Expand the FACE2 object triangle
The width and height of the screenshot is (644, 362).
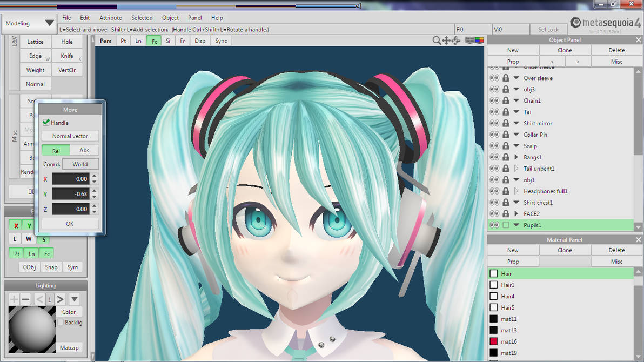coord(516,213)
